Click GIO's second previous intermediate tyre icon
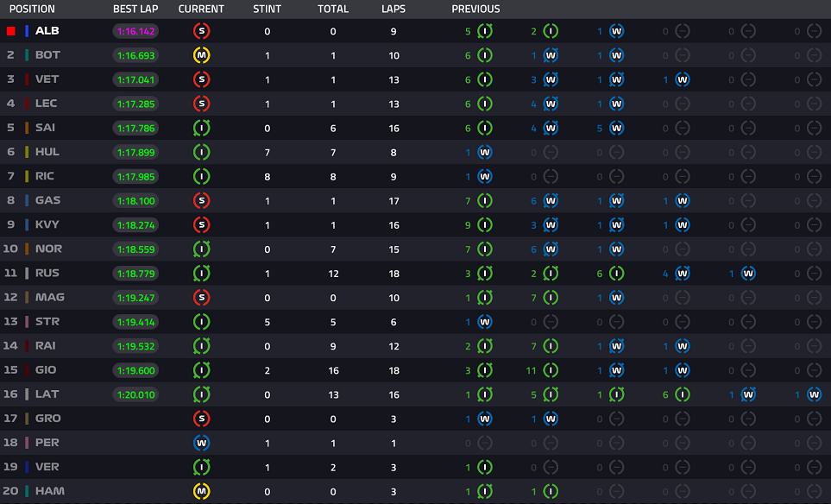831x504 pixels. click(551, 370)
